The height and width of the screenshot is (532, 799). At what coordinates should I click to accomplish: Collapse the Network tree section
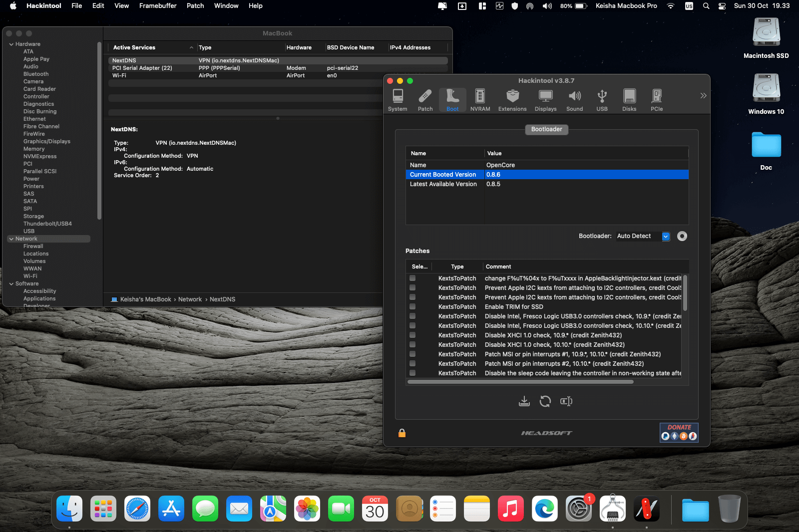pos(11,239)
